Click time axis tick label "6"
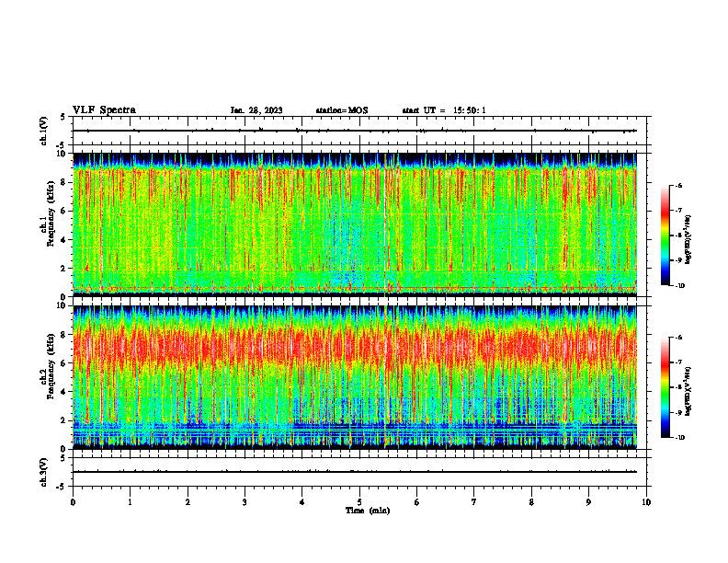Screen dimensions: 728x563 pyautogui.click(x=417, y=502)
